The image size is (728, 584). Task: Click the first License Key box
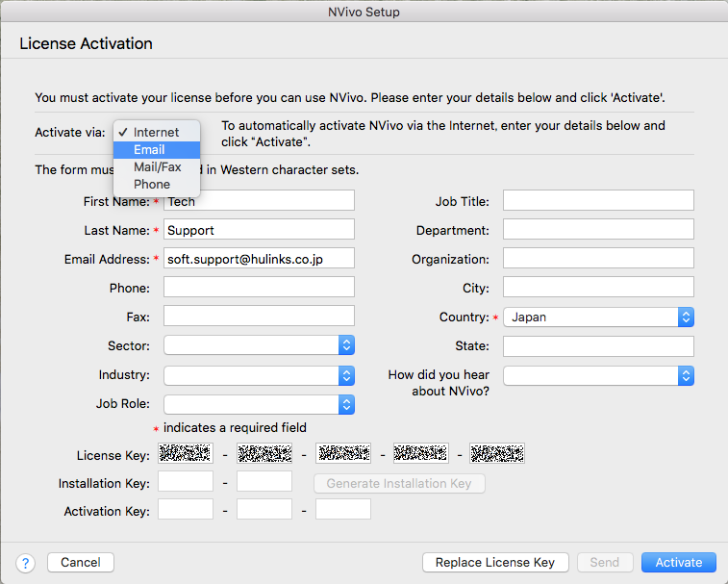(186, 453)
